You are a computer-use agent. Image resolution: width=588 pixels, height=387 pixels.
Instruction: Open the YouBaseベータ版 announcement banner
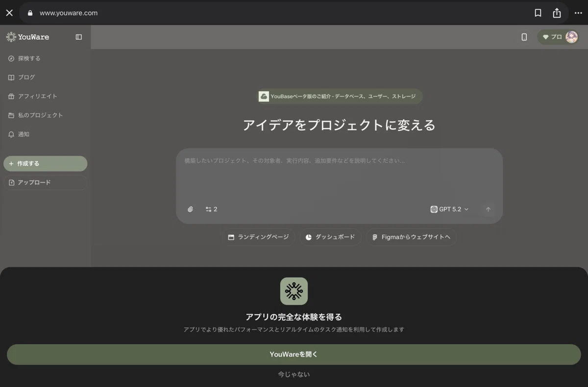[340, 96]
